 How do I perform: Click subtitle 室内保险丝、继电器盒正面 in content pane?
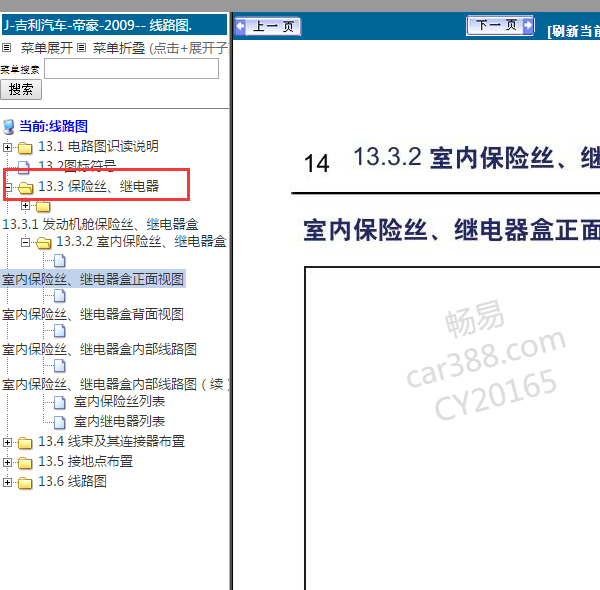tap(452, 230)
